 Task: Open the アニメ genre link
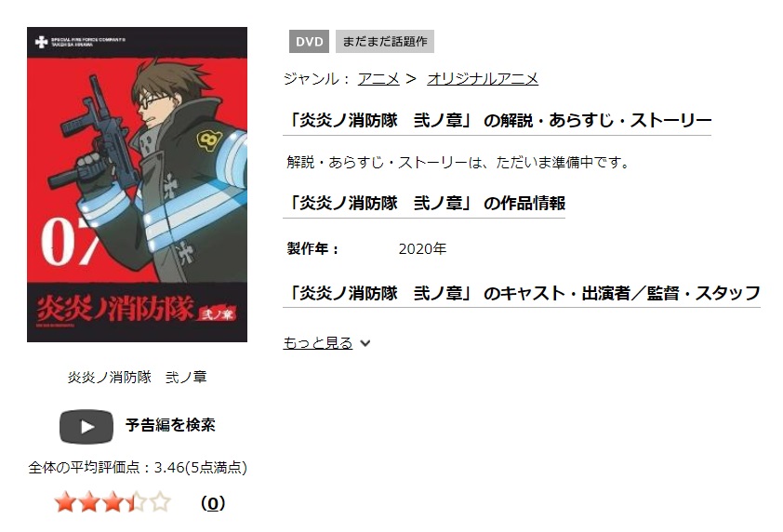(378, 78)
